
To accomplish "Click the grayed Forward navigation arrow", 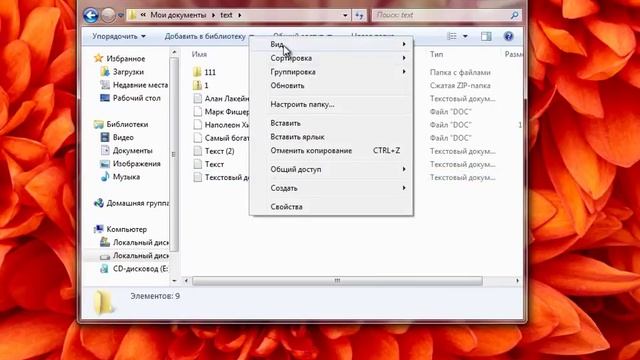I will pyautogui.click(x=108, y=16).
